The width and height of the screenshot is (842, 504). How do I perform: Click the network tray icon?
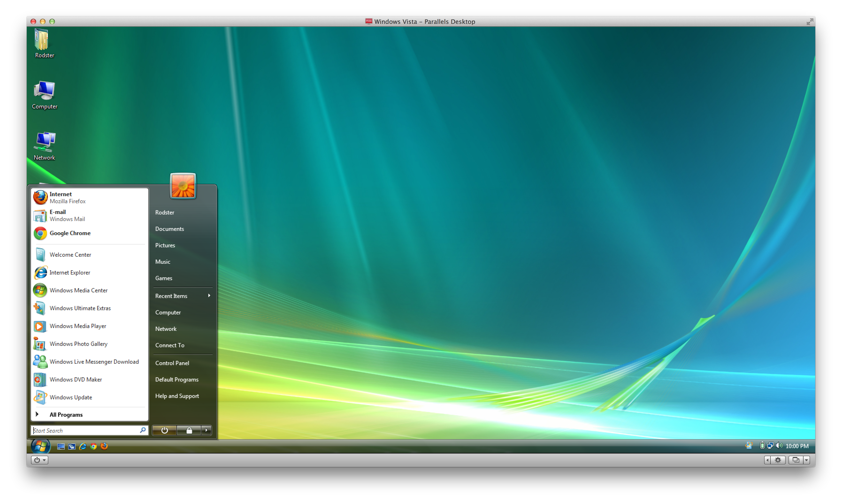[770, 446]
